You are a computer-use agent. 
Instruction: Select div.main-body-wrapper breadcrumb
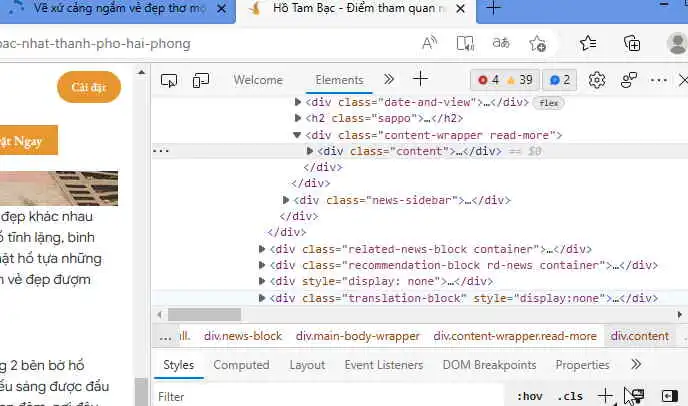[358, 336]
